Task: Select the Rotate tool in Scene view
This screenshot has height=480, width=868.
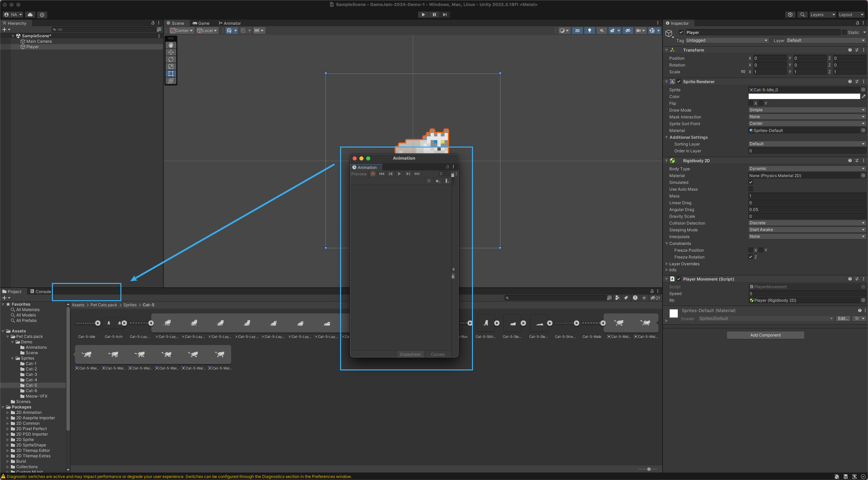Action: pos(171,59)
